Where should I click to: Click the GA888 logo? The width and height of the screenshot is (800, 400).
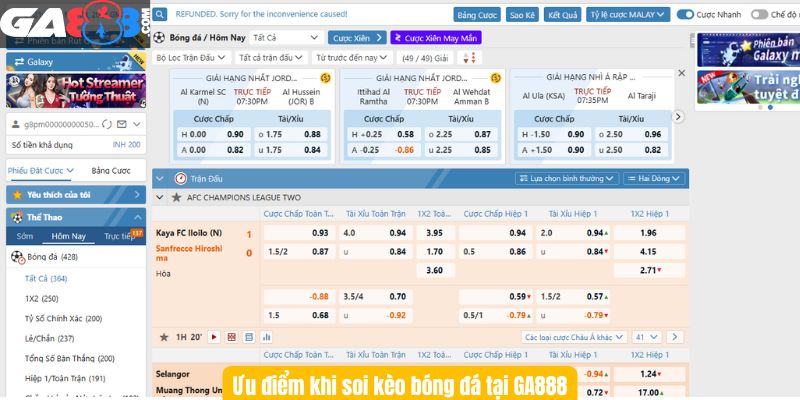pyautogui.click(x=77, y=23)
